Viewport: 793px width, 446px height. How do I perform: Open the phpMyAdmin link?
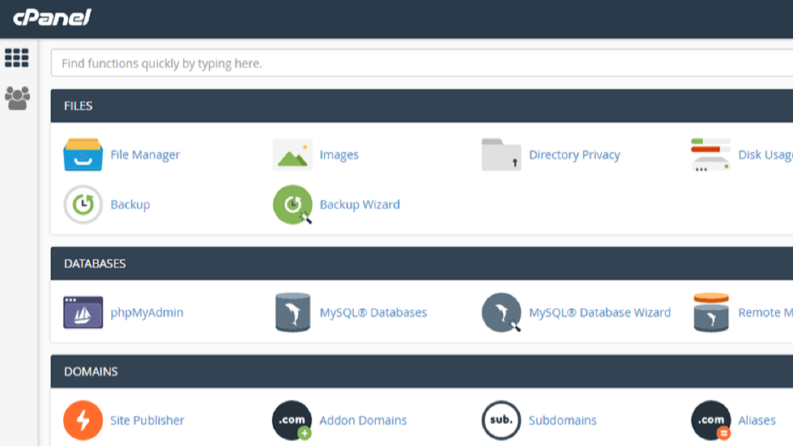pyautogui.click(x=147, y=313)
